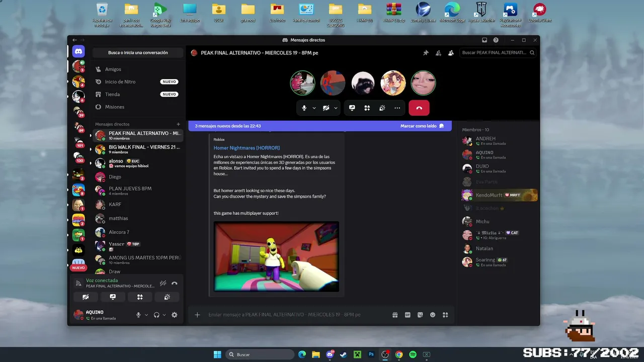Open AQUINO user profile panel
This screenshot has width=644, height=362.
click(x=102, y=315)
